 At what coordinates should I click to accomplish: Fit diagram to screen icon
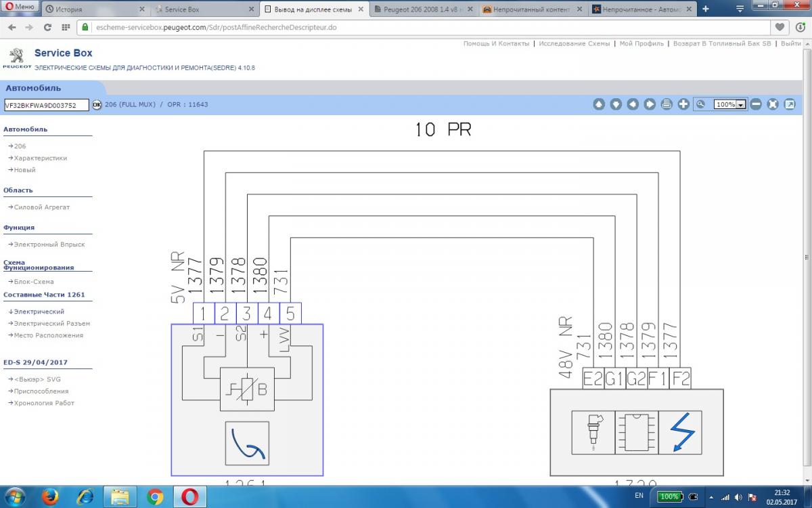tap(773, 104)
